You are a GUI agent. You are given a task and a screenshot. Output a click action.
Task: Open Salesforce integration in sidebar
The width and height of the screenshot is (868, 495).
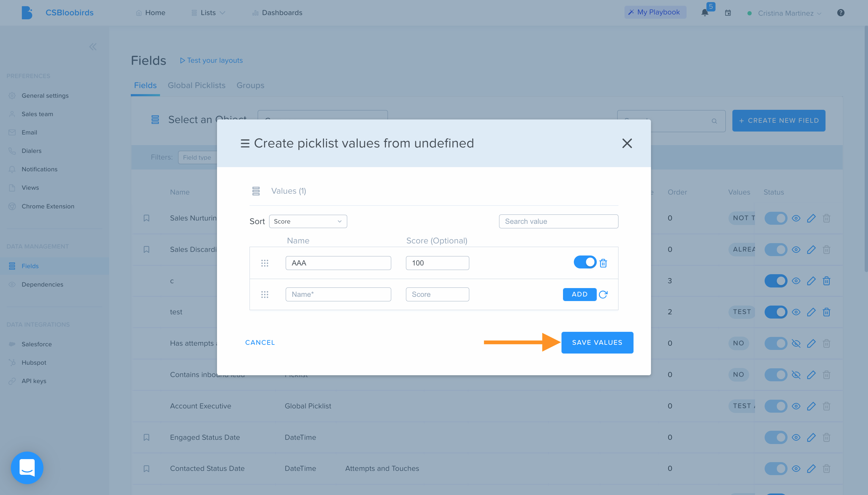coord(37,344)
